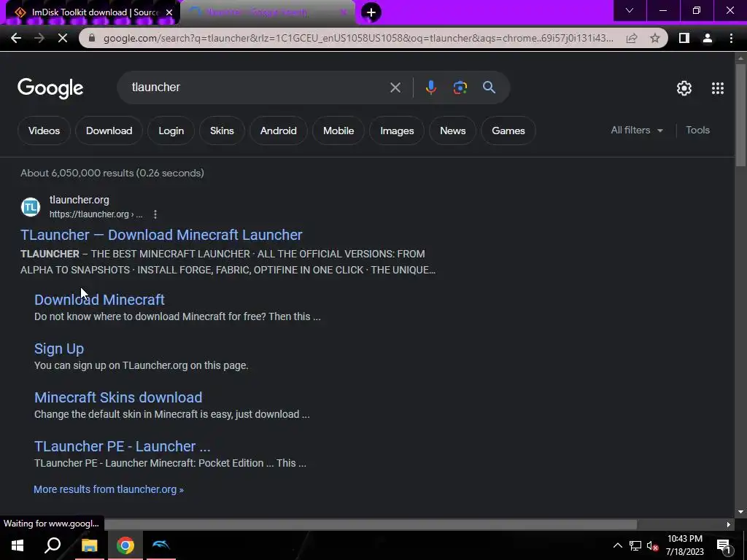Screen dimensions: 747x560
Task: Open the TLauncher PE - Launcher sitelink
Action: click(x=122, y=446)
